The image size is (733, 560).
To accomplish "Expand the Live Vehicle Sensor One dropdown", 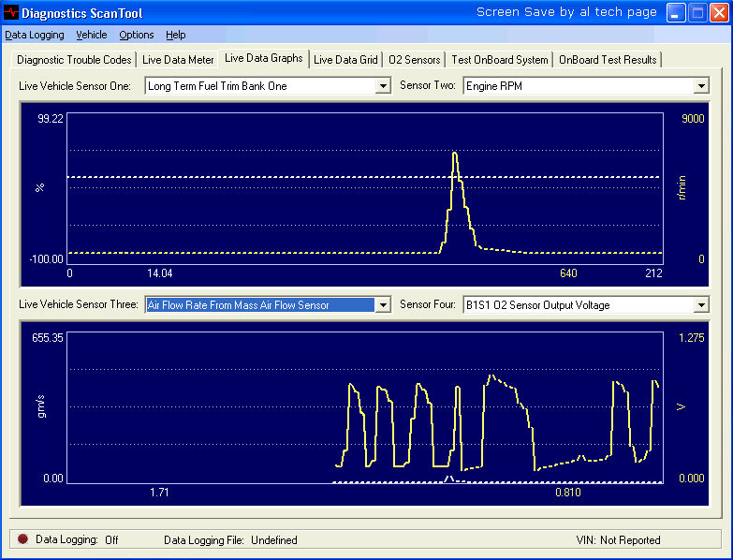I will click(382, 86).
